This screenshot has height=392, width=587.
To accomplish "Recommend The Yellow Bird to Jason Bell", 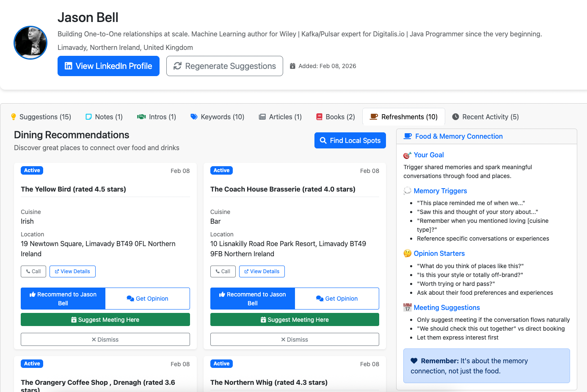I will (x=63, y=299).
